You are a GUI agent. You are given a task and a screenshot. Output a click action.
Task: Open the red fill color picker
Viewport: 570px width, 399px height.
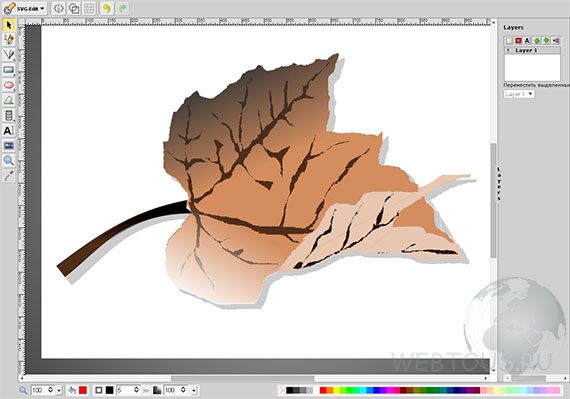pos(83,390)
